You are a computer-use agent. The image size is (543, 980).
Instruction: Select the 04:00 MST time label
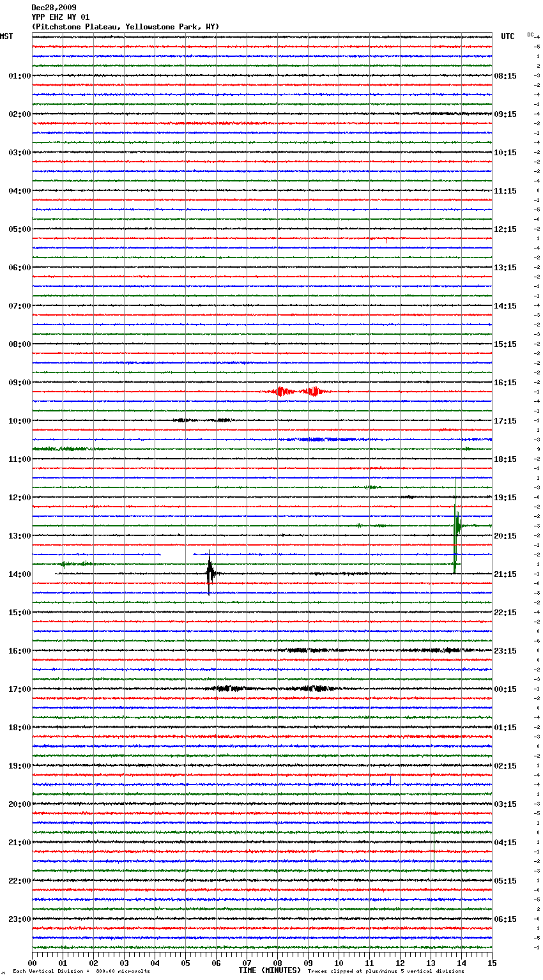pos(20,191)
